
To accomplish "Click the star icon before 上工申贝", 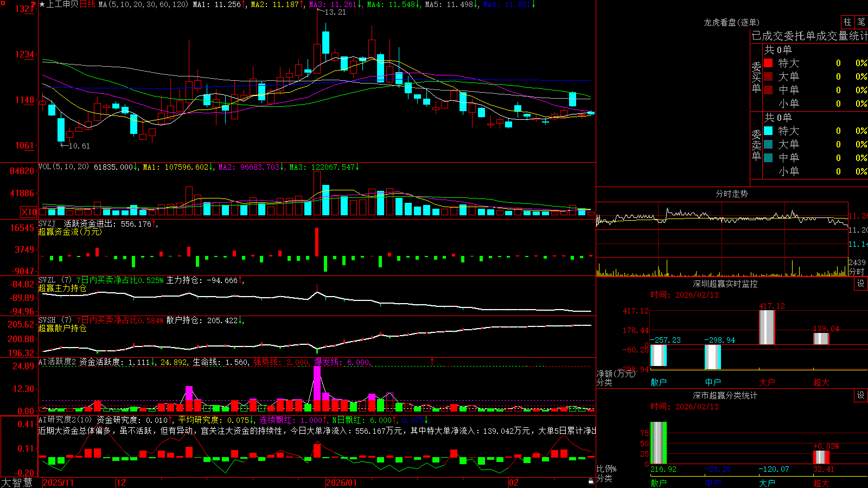I will click(x=42, y=4).
